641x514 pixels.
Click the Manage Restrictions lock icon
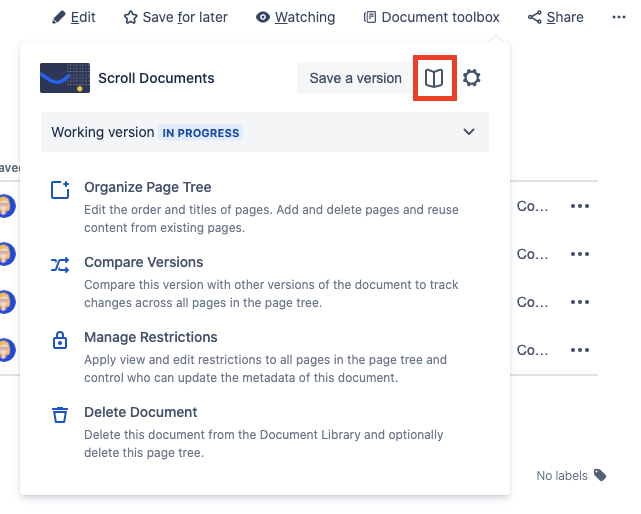[x=60, y=340]
